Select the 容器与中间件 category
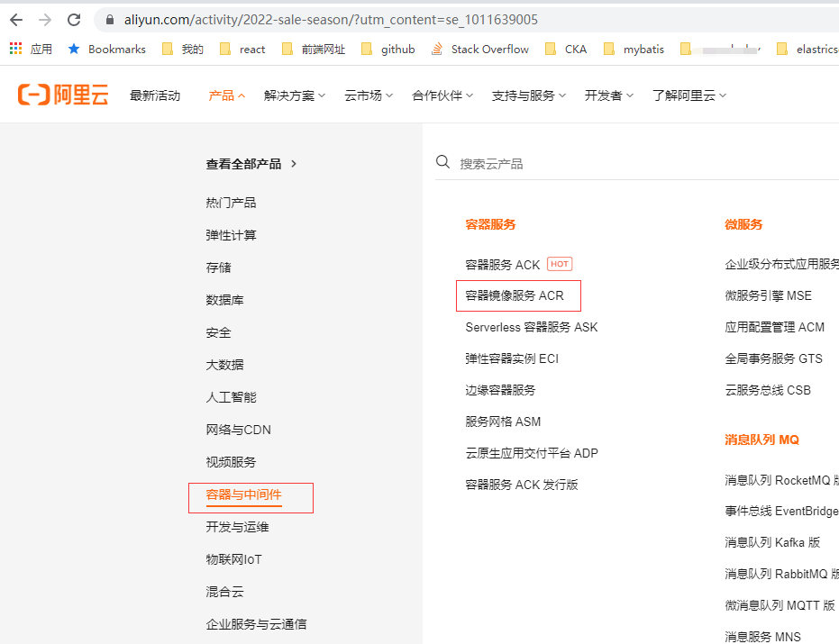The height and width of the screenshot is (644, 839). tap(244, 494)
